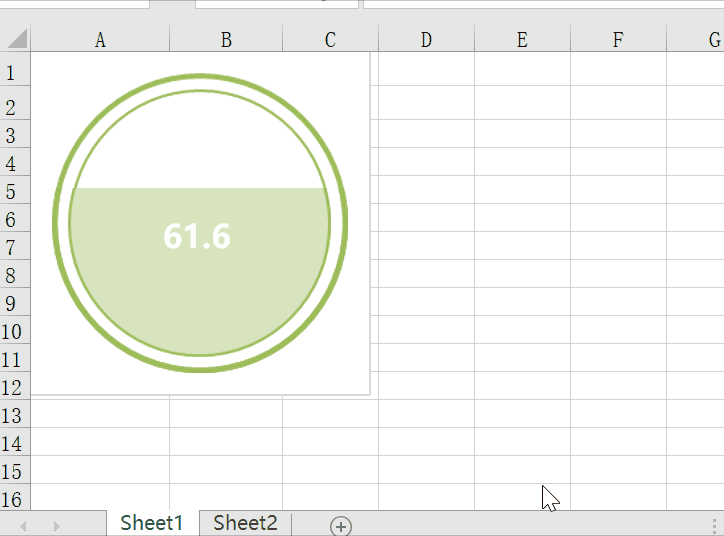This screenshot has height=536, width=724.
Task: Select column E header
Action: [522, 40]
